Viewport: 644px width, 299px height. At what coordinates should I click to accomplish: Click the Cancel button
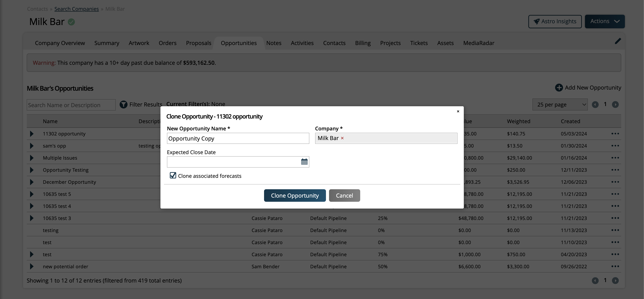[x=344, y=196]
